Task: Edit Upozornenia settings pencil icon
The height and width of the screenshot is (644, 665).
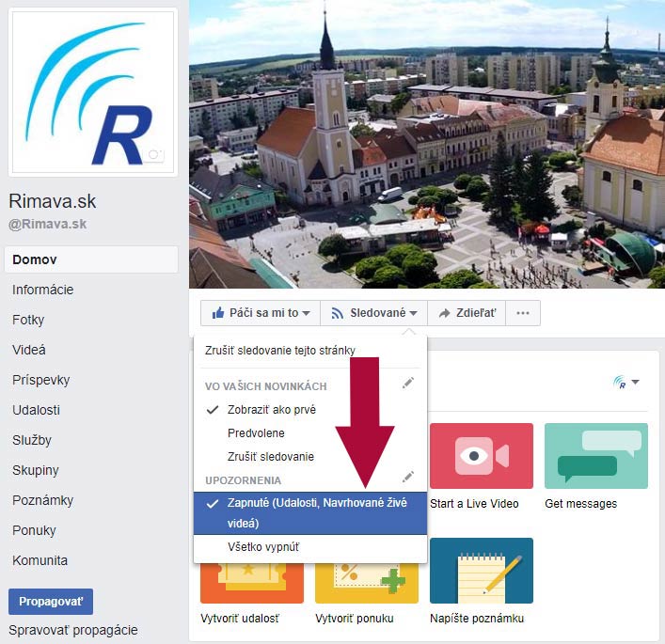Action: click(x=407, y=478)
